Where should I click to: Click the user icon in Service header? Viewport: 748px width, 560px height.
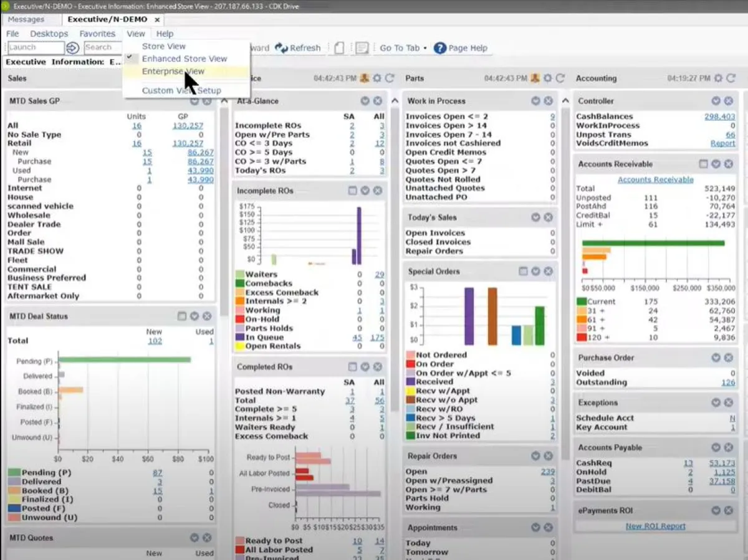(x=364, y=78)
